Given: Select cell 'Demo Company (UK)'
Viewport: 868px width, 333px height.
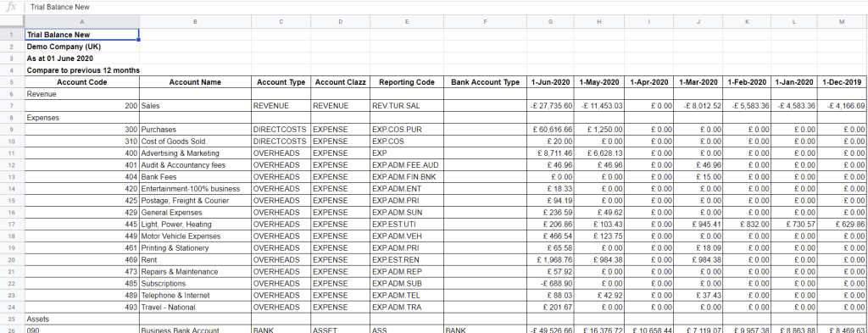Looking at the screenshot, I should tap(82, 47).
